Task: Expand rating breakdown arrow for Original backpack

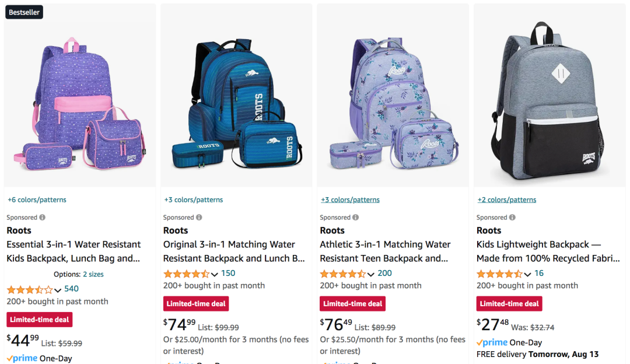Action: [x=215, y=274]
